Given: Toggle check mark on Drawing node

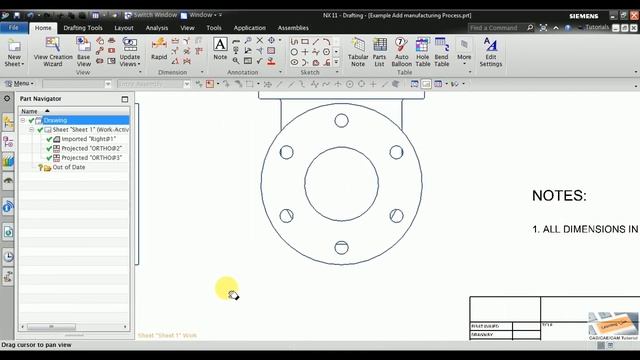Looking at the screenshot, I should click(x=31, y=120).
